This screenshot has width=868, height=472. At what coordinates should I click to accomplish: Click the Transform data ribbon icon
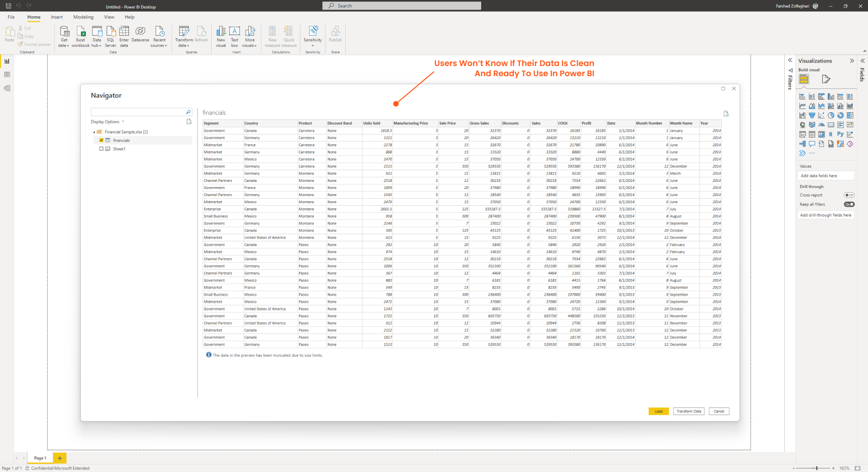tap(184, 33)
